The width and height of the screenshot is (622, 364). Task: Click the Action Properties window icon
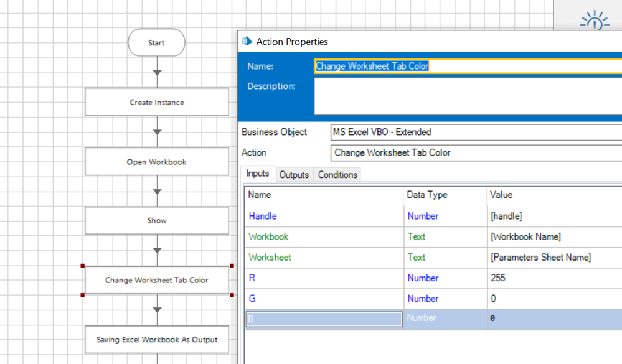pos(247,41)
